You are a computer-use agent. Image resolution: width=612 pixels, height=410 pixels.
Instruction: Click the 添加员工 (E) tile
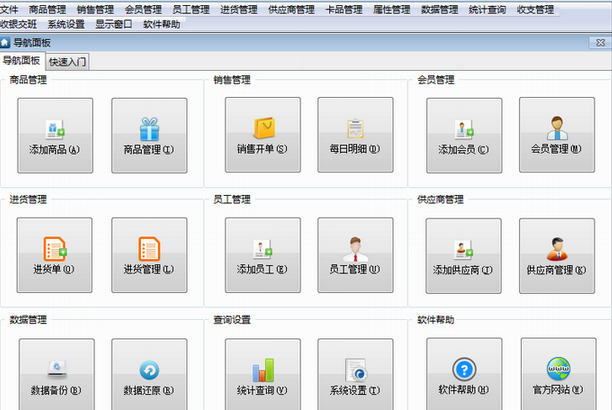(x=263, y=255)
